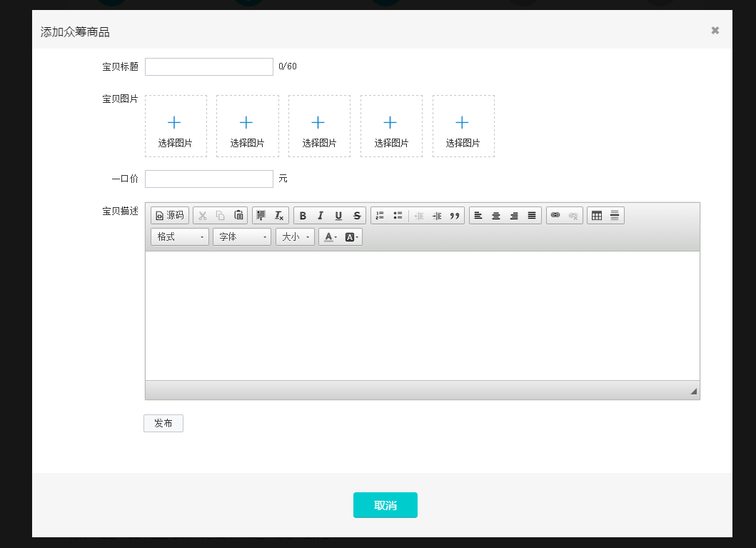The image size is (756, 548).
Task: Center-align the text
Action: (x=496, y=216)
